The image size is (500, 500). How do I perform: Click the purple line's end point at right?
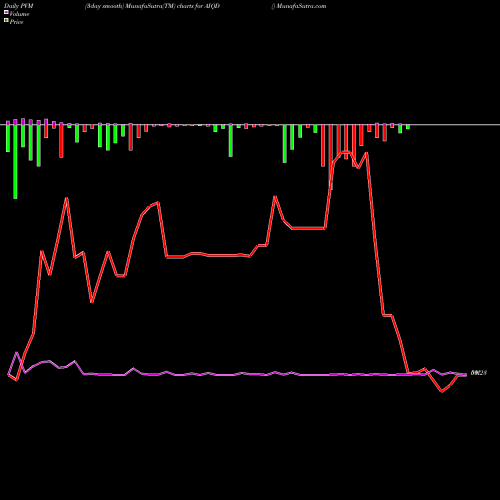(466, 374)
